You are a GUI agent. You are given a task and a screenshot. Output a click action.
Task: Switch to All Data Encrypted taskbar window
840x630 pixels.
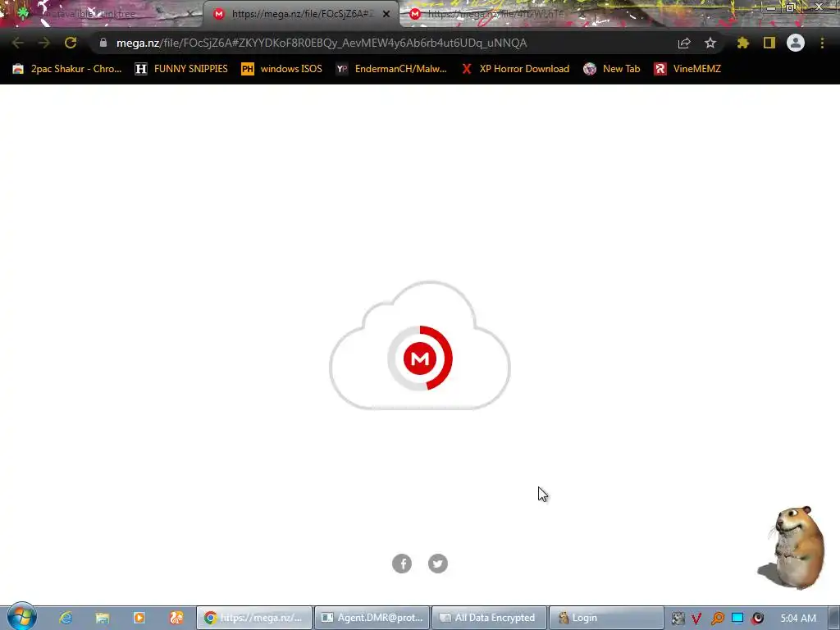[489, 618]
